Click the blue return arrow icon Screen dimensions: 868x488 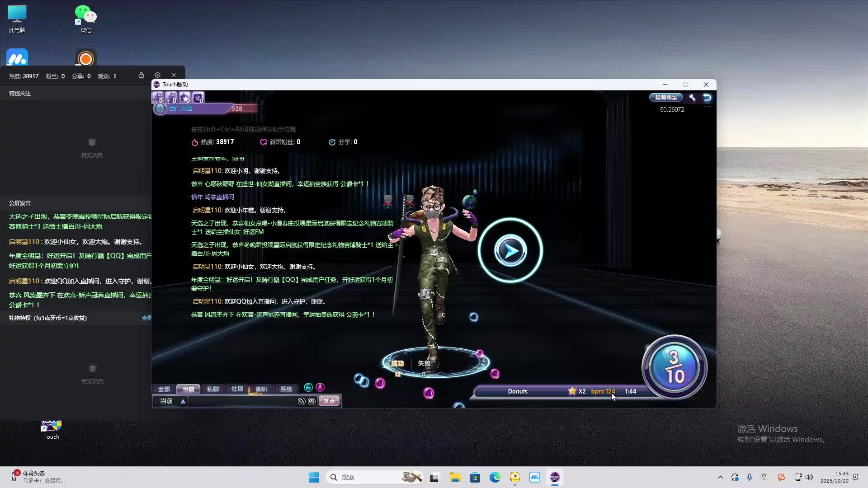[x=707, y=98]
